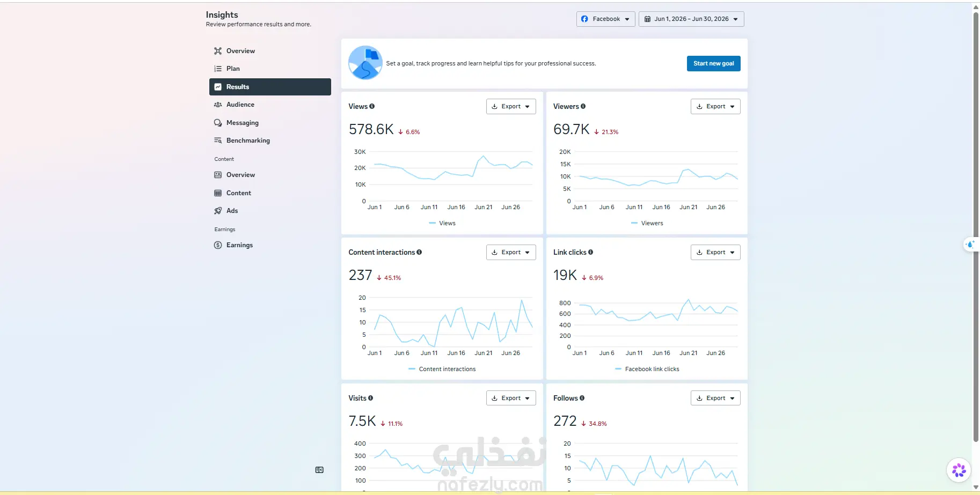
Task: Open the Ads rocket icon
Action: tap(218, 211)
